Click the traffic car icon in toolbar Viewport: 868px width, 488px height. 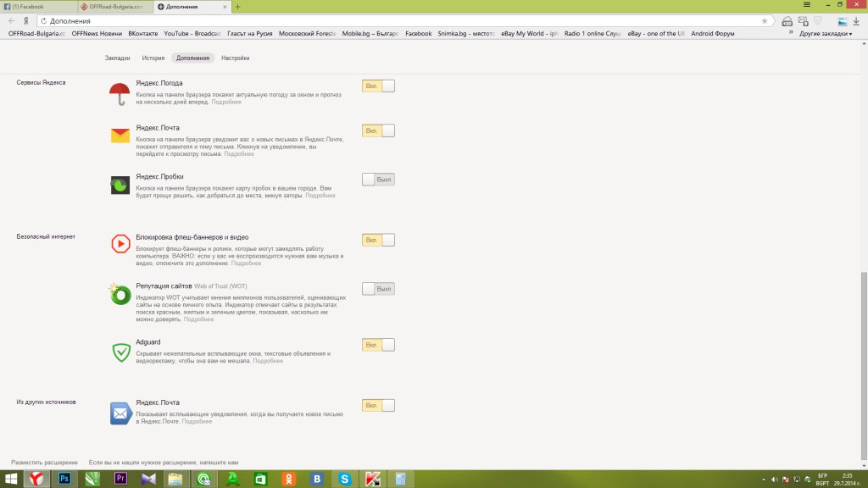click(x=787, y=21)
